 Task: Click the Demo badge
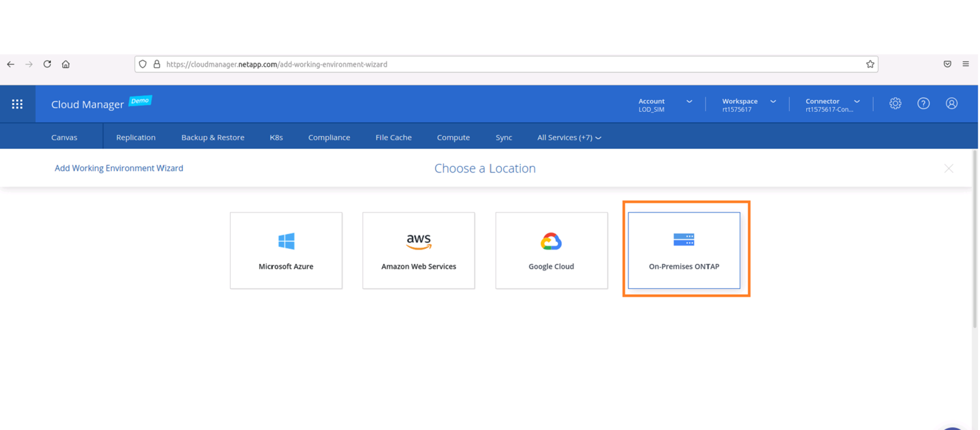(140, 101)
